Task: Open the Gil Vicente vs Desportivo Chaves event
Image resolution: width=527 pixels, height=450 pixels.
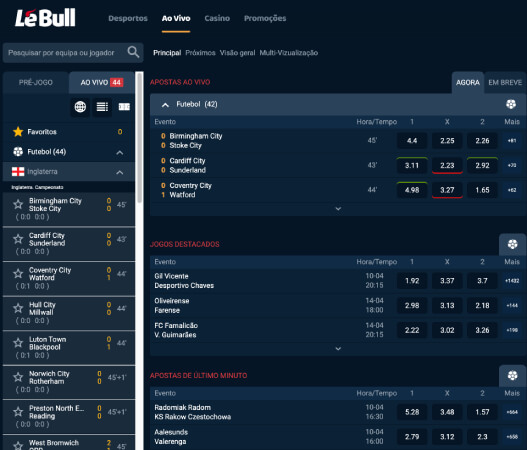Action: click(184, 281)
